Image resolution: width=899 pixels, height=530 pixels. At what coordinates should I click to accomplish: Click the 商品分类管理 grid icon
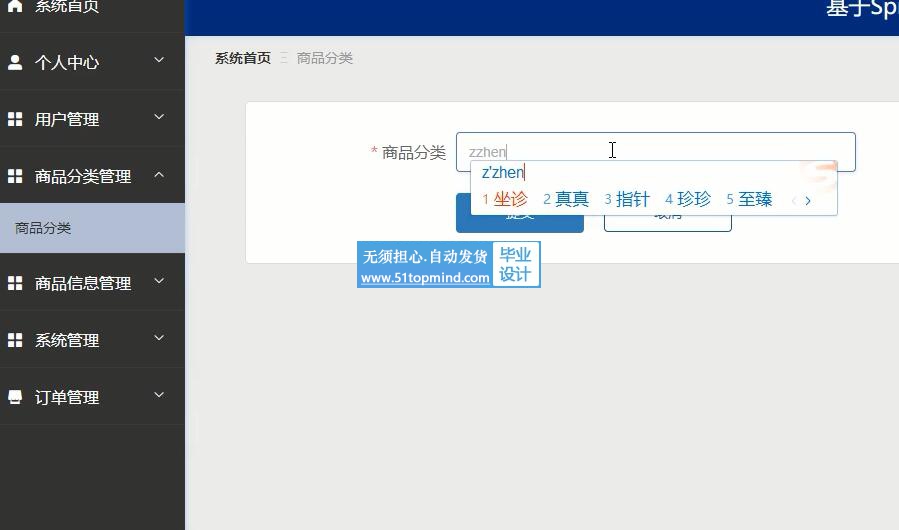click(15, 176)
